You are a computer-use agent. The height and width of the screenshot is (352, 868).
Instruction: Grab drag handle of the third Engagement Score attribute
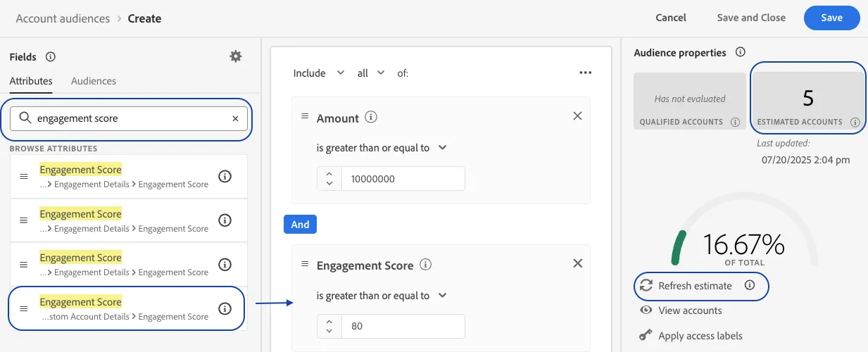[x=24, y=265]
